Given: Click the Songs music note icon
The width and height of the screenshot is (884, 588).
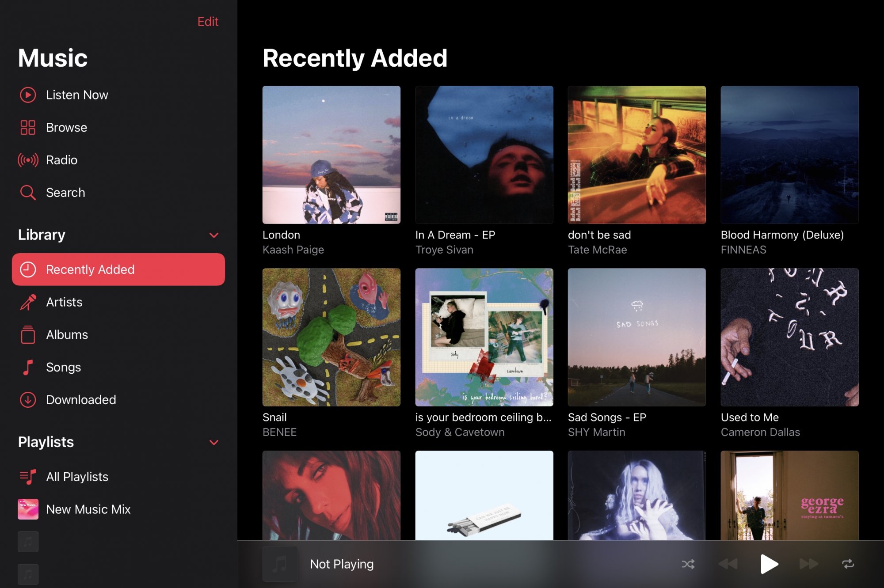Looking at the screenshot, I should click(28, 367).
